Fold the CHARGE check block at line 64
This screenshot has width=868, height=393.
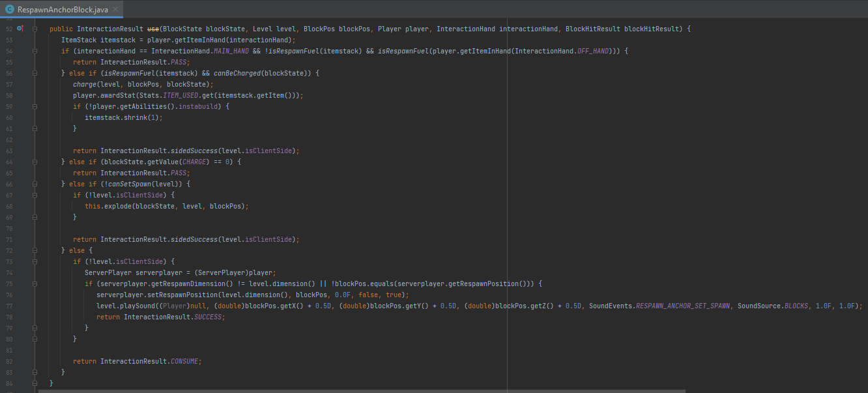click(x=35, y=162)
